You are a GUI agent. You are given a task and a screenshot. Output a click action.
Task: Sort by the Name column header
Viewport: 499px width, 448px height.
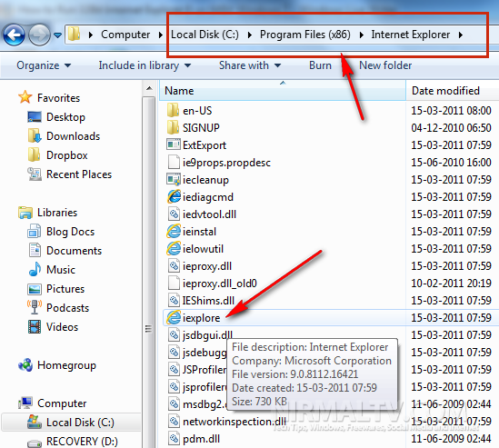(283, 91)
